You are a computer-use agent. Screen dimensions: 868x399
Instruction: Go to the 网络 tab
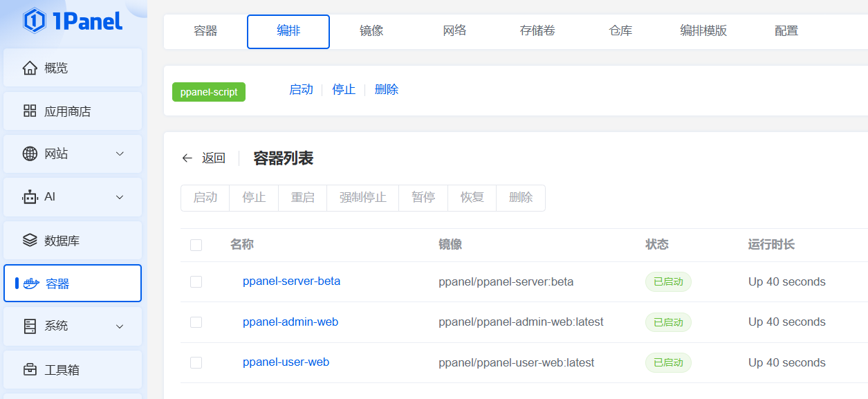tap(454, 31)
